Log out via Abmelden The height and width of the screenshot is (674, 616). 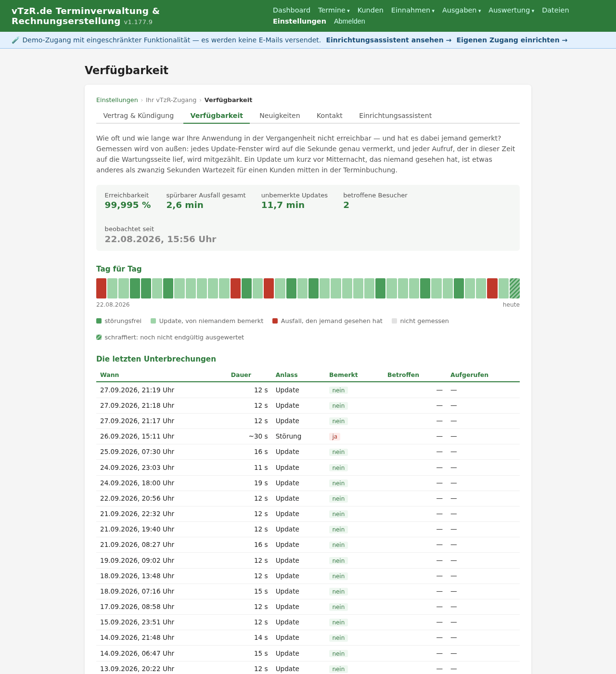pos(349,21)
